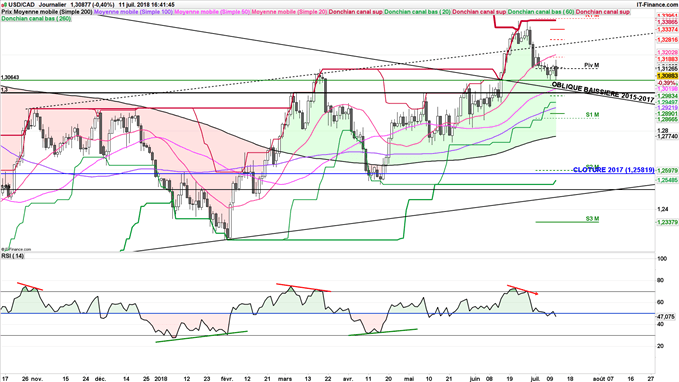
Task: Click the Donchian canal bas (260) legend
Action: 36,18
